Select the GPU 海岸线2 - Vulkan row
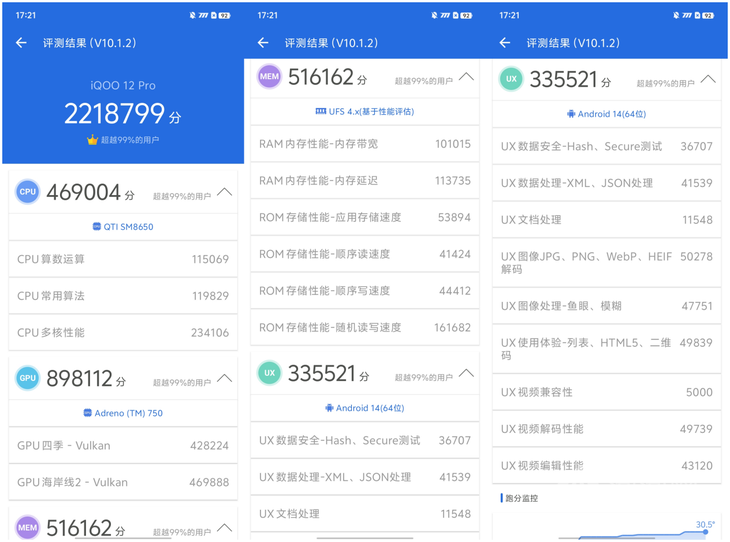The height and width of the screenshot is (542, 730). click(122, 482)
